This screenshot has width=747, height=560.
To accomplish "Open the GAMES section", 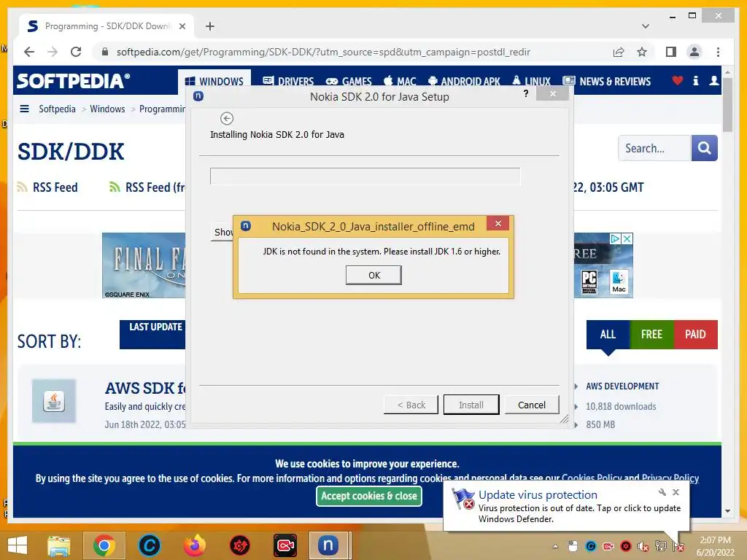I will pos(348,82).
